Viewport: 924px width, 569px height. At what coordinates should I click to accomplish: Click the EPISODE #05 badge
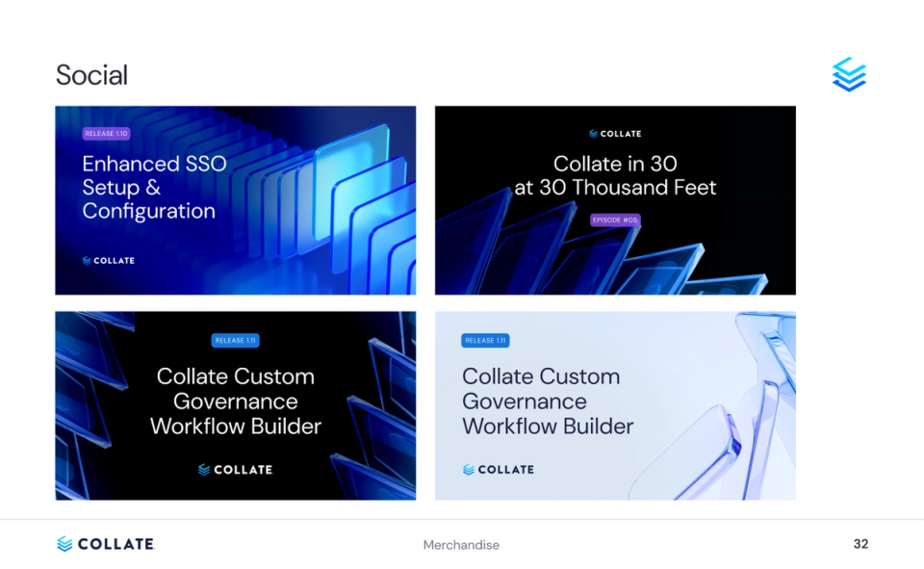pyautogui.click(x=615, y=220)
